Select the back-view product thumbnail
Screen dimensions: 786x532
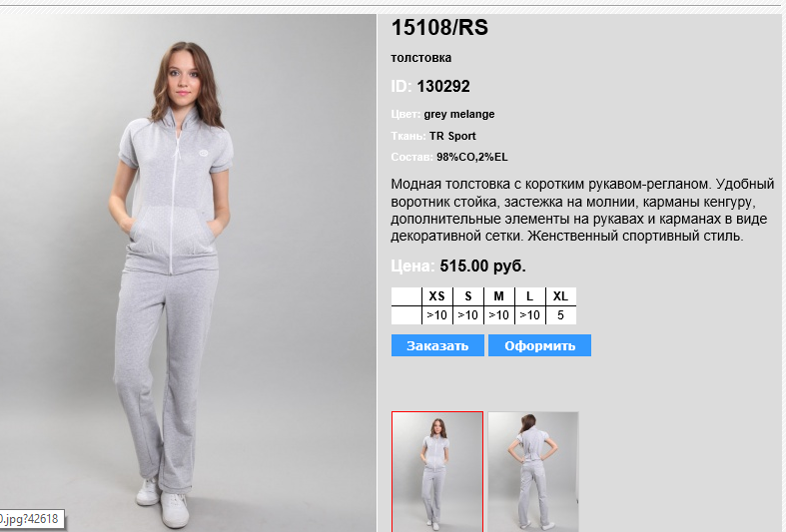(533, 471)
